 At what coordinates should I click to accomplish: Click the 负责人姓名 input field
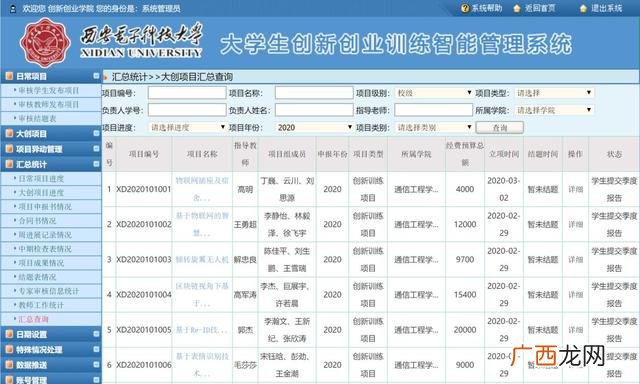tap(314, 110)
